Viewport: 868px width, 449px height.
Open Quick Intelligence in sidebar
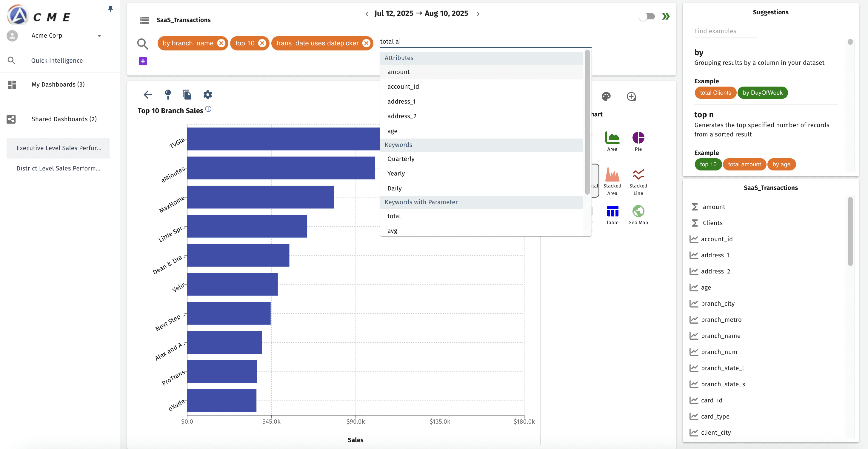[57, 60]
